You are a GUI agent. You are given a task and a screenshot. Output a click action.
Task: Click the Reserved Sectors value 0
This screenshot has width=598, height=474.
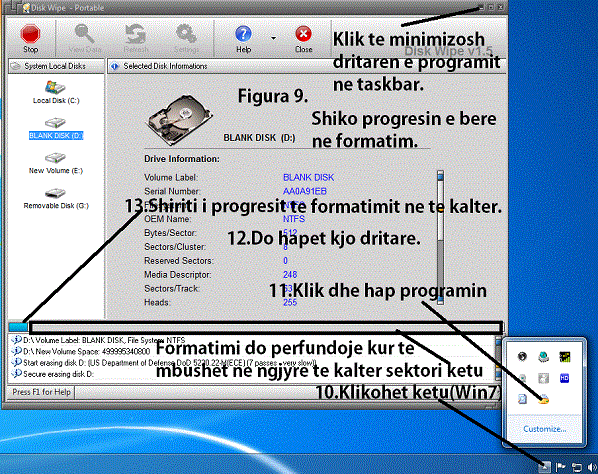pos(285,261)
